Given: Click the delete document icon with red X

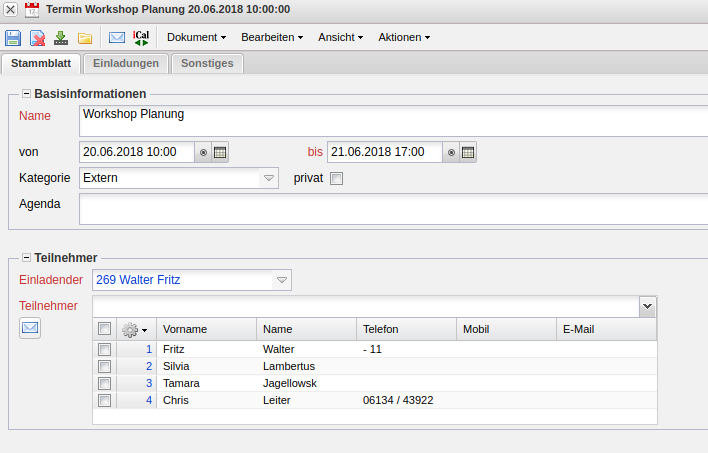Looking at the screenshot, I should point(37,38).
